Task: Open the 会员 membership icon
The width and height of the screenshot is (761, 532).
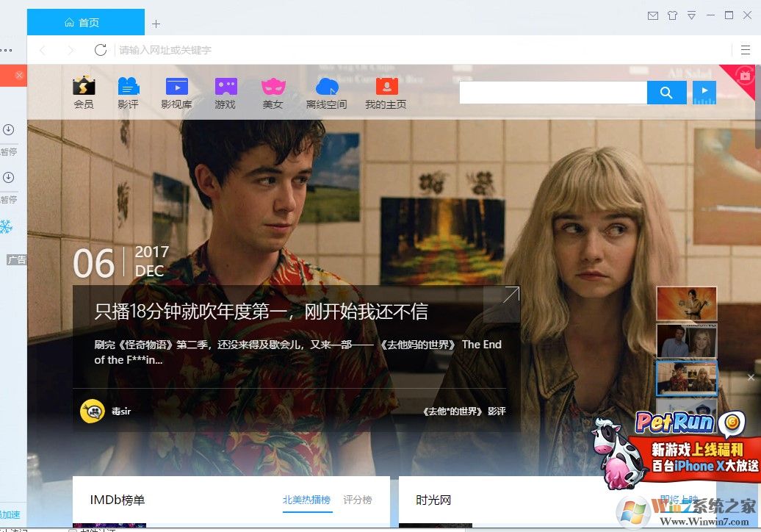Action: (x=84, y=93)
